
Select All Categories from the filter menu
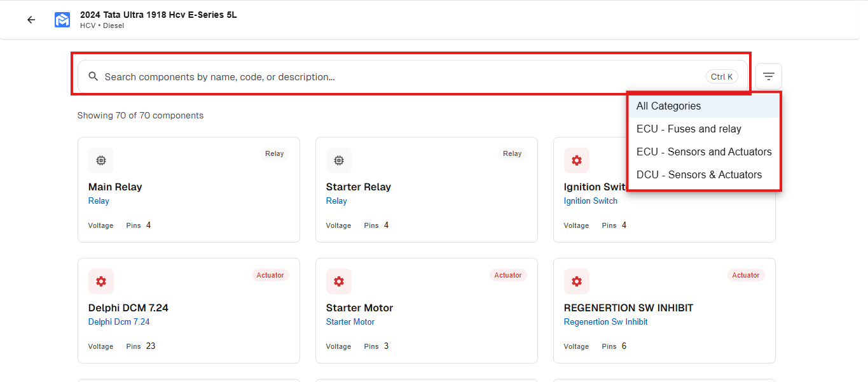point(668,106)
